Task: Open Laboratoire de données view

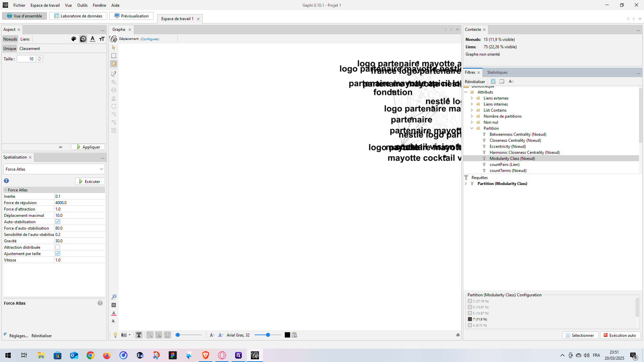Action: [78, 16]
